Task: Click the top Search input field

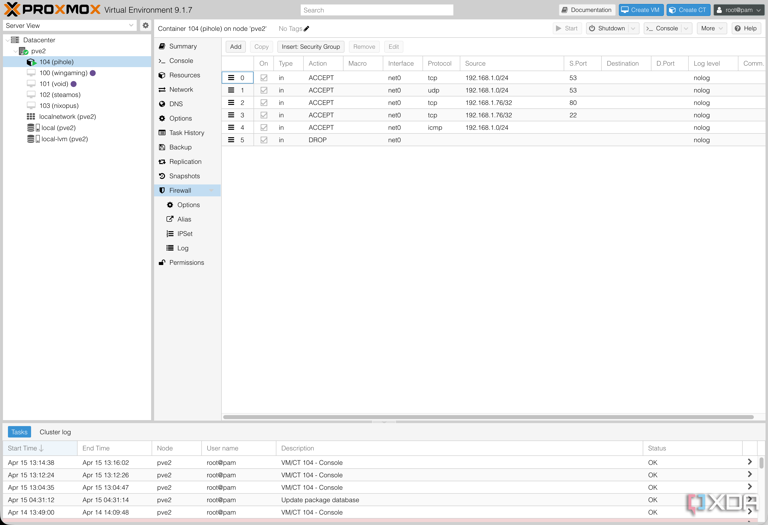Action: click(377, 10)
